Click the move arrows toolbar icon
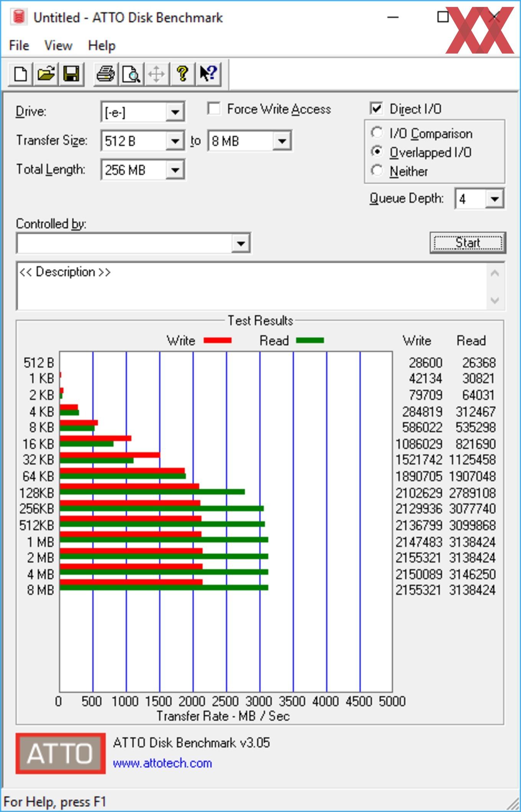Viewport: 521px width, 812px height. pos(157,74)
